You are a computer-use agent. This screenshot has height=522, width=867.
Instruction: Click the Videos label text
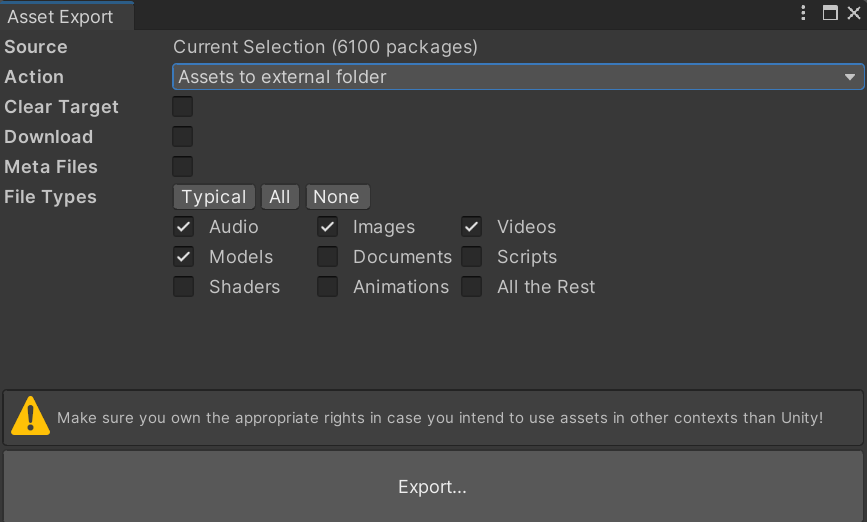tap(526, 227)
